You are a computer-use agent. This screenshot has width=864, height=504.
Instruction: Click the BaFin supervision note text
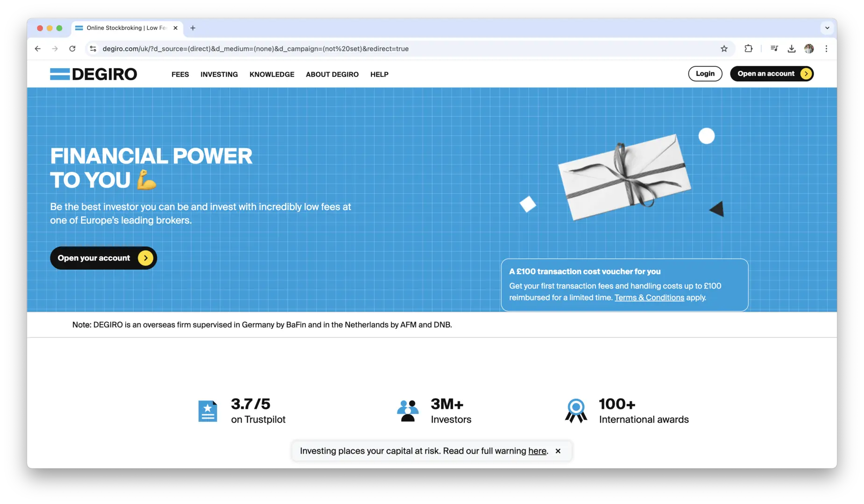click(262, 325)
